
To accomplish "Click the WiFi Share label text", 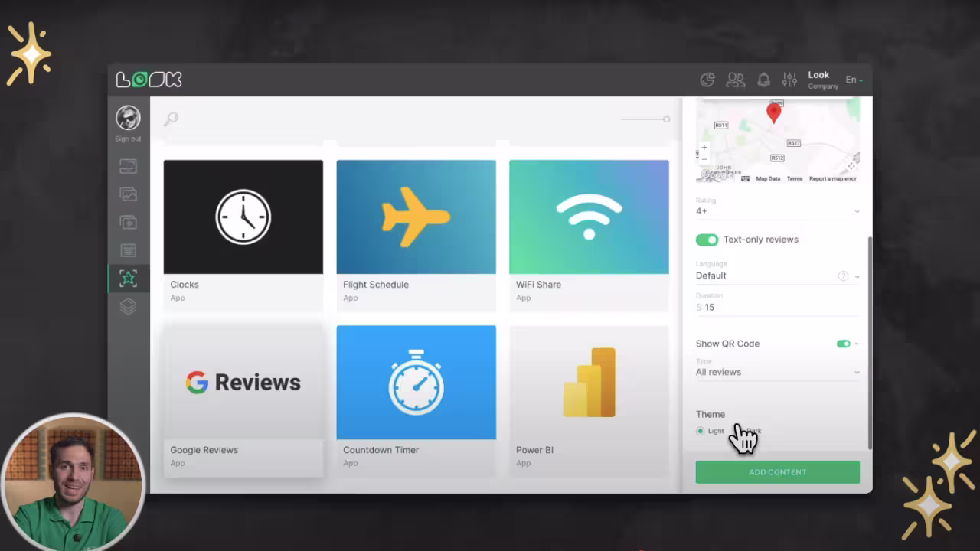I will pyautogui.click(x=538, y=285).
